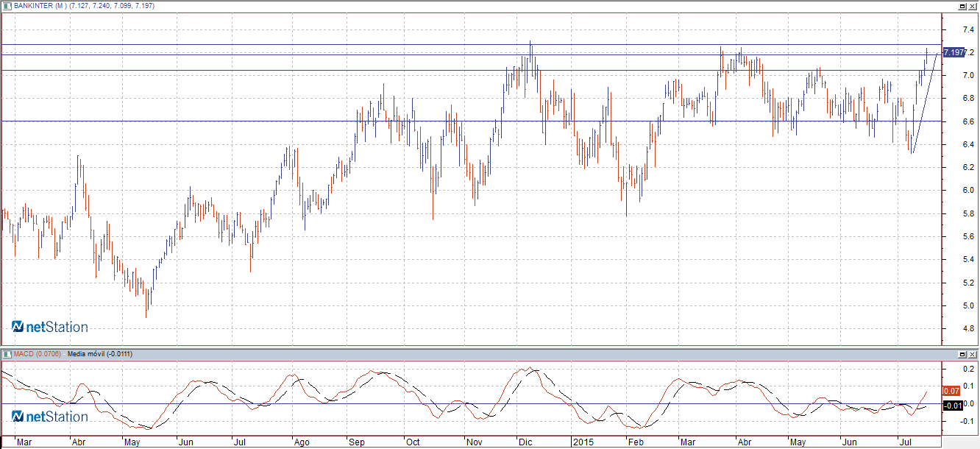Viewport: 980px width, 449px height.
Task: Click the Dic month label on time axis
Action: pos(525,443)
